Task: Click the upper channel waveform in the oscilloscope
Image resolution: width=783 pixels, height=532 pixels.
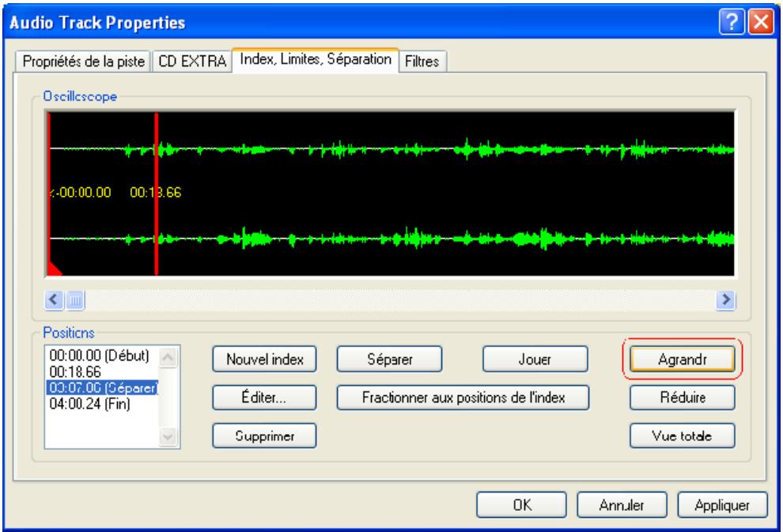Action: (391, 149)
